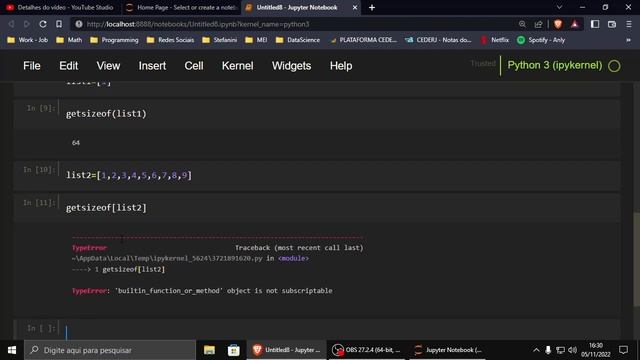The width and height of the screenshot is (640, 360).
Task: Open Programming bookmark folder
Action: coord(114,40)
